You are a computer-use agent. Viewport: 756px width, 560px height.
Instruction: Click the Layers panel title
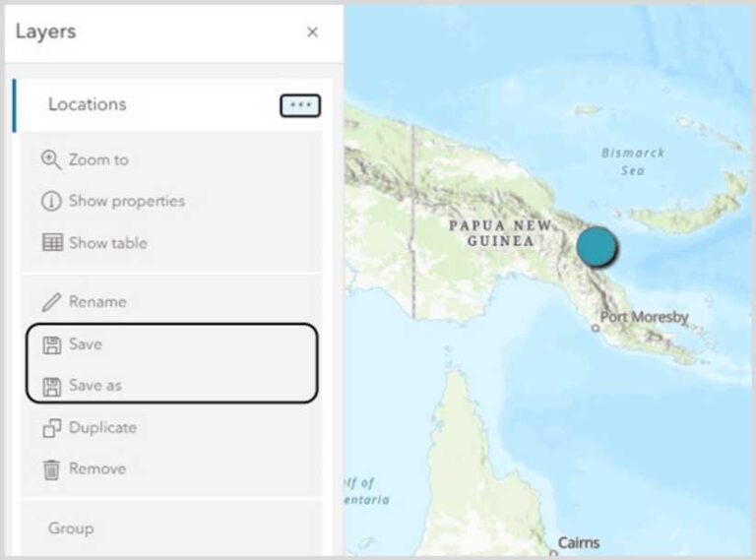pos(46,31)
